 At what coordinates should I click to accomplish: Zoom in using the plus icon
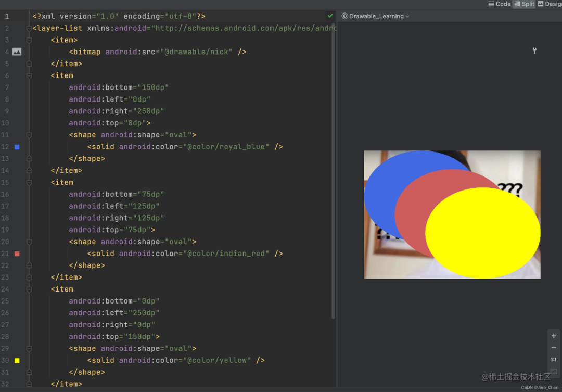click(553, 336)
